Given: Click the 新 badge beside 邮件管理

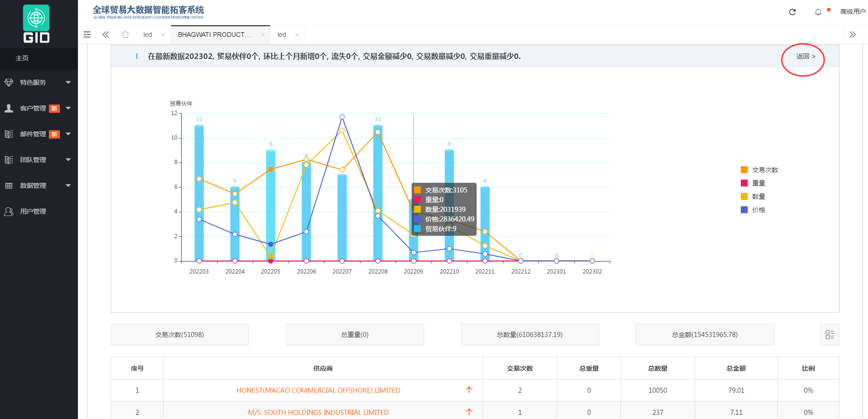Looking at the screenshot, I should 54,134.
